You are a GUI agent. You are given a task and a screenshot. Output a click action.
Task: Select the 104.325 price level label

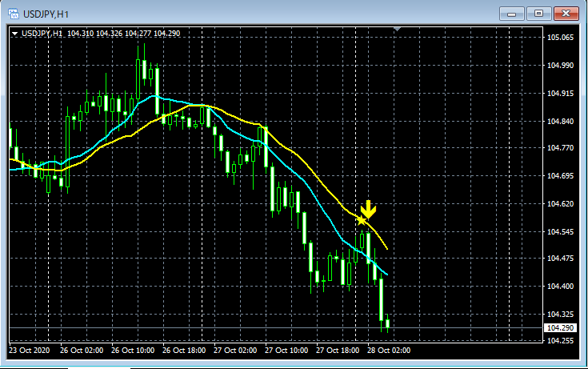[560, 315]
